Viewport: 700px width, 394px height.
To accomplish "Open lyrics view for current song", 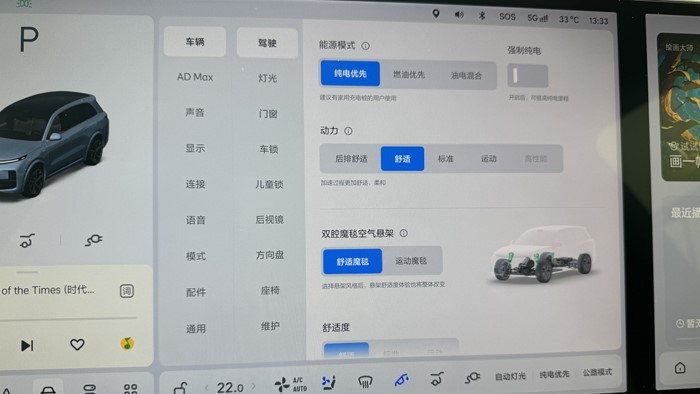I will pyautogui.click(x=127, y=291).
